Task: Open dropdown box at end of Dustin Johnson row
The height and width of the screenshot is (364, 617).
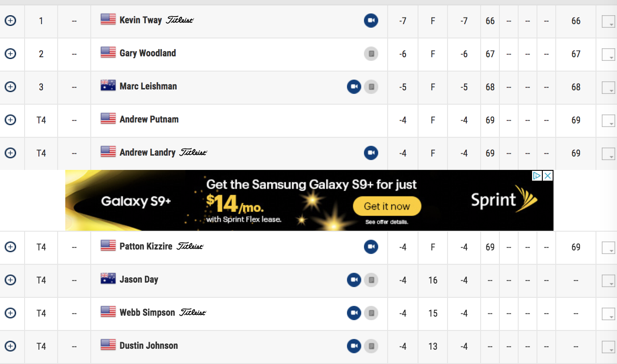Action: (609, 347)
